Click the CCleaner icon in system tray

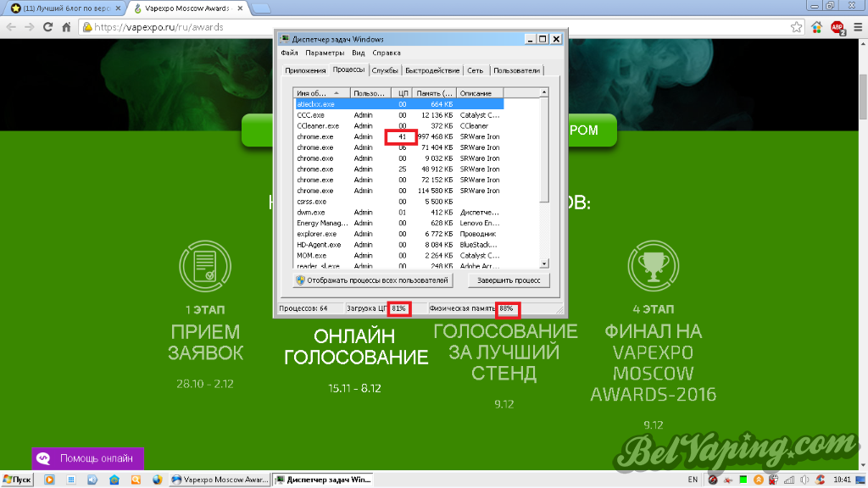click(x=821, y=480)
